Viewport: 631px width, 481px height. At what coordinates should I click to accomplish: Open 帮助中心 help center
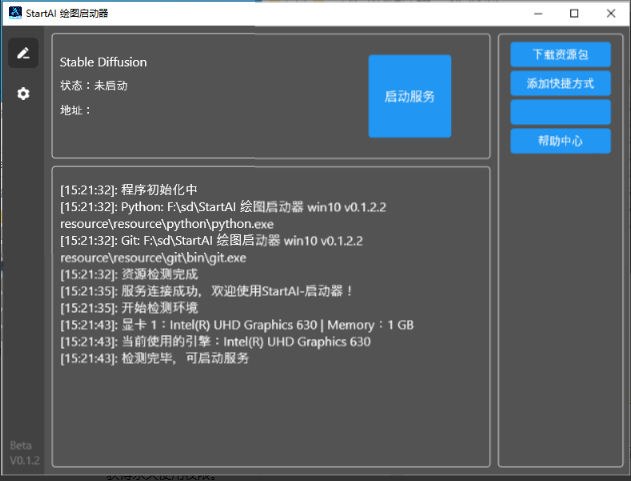[561, 141]
